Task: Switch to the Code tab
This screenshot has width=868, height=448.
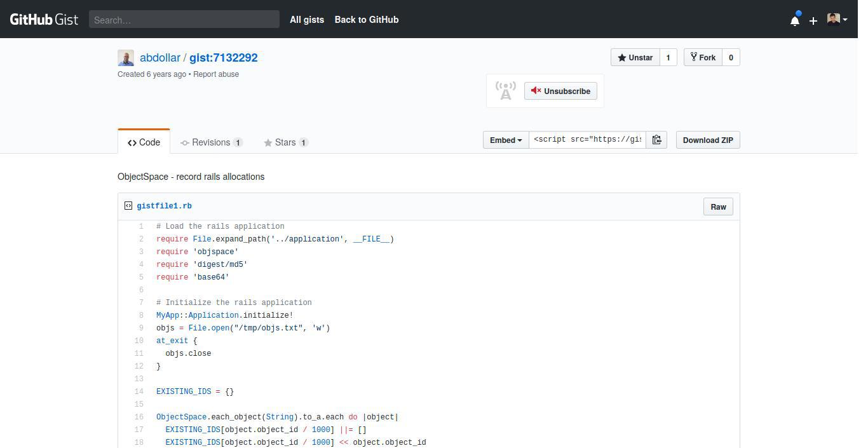Action: (144, 142)
